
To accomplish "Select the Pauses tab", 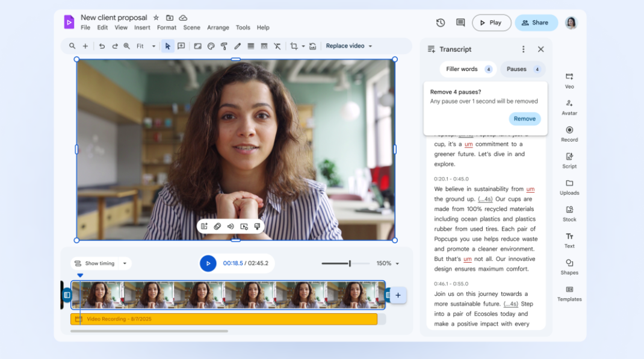I will [523, 69].
